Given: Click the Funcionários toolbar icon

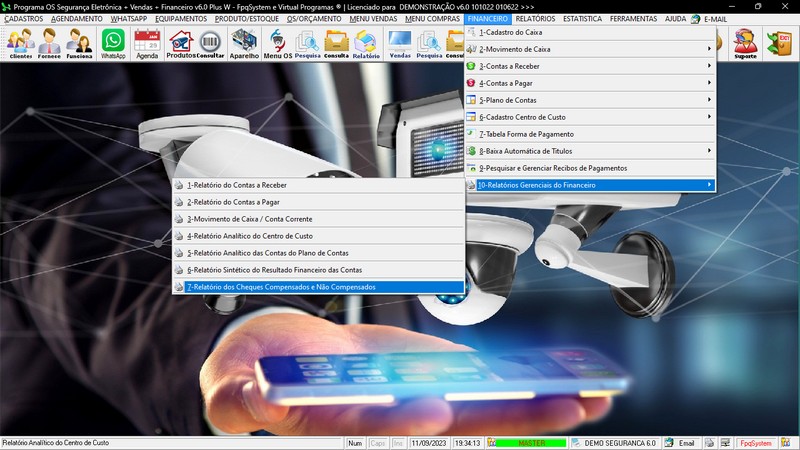Looking at the screenshot, I should coord(80,43).
